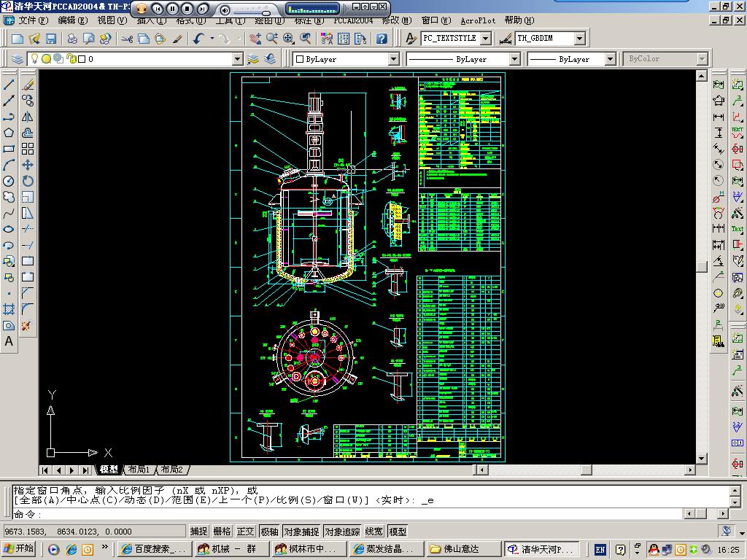Image resolution: width=747 pixels, height=560 pixels.
Task: Pick the Arc tool
Action: [x=9, y=166]
